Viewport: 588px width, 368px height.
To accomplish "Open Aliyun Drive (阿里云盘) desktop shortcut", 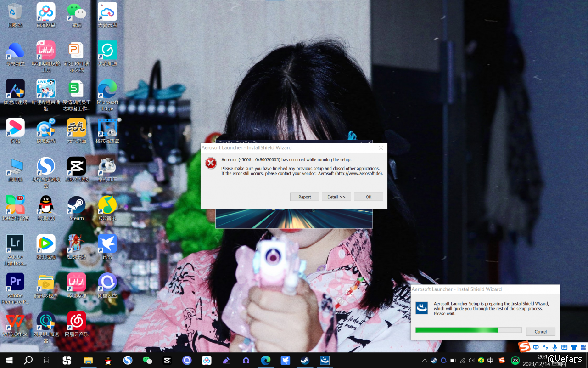I will pyautogui.click(x=107, y=285).
